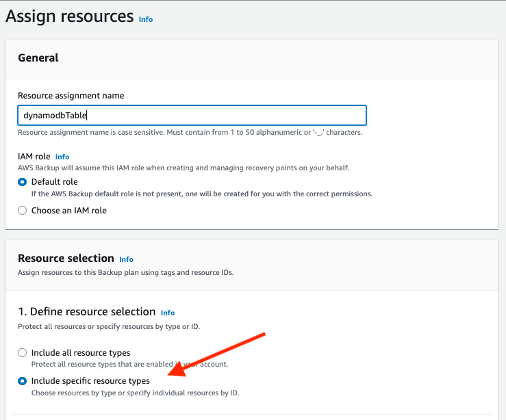The image size is (506, 420).
Task: Click the Resource assignment name field label
Action: pyautogui.click(x=71, y=96)
